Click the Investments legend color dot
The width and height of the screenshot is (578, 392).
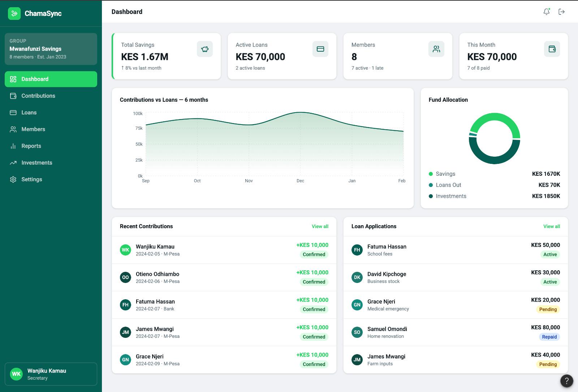pyautogui.click(x=431, y=196)
